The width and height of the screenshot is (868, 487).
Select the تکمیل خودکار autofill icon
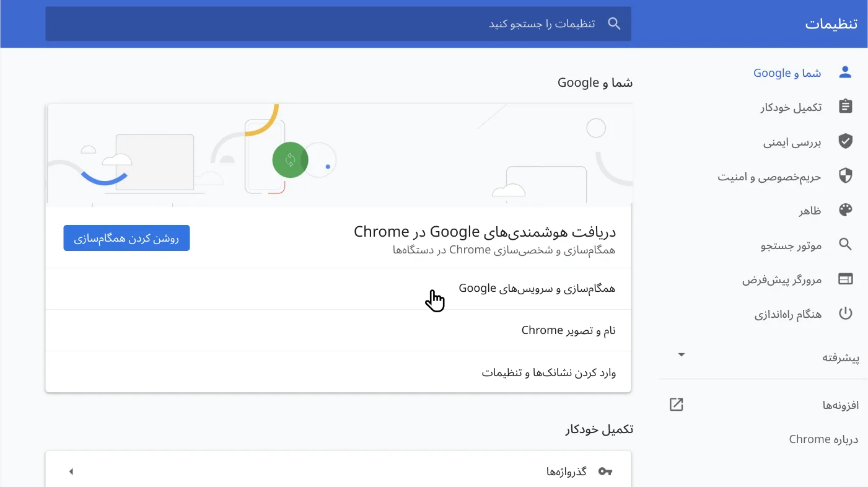point(845,106)
